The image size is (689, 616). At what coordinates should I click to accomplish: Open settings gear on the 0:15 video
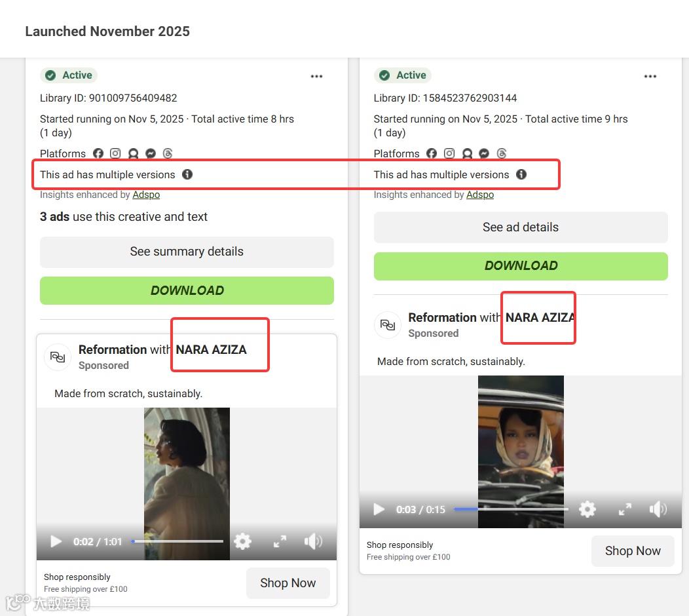click(587, 509)
